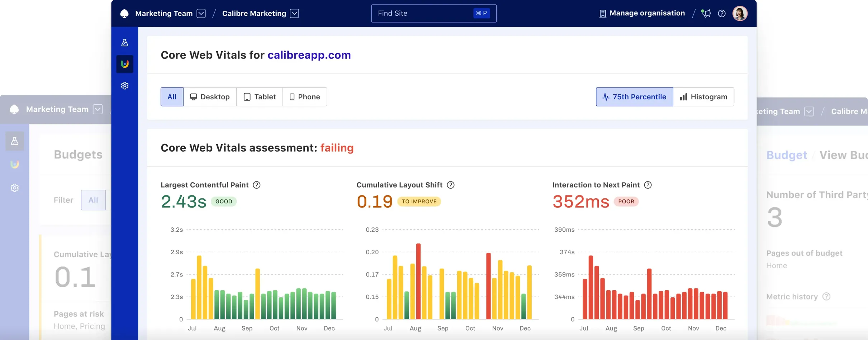Select the Core Web Vitals sidebar icon
Viewport: 868px width, 340px height.
pos(125,64)
